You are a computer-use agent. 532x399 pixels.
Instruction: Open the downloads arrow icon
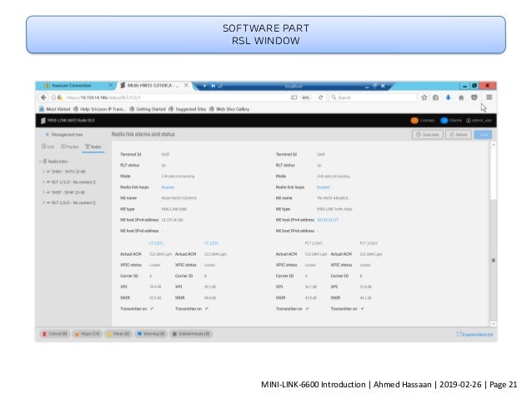[448, 97]
